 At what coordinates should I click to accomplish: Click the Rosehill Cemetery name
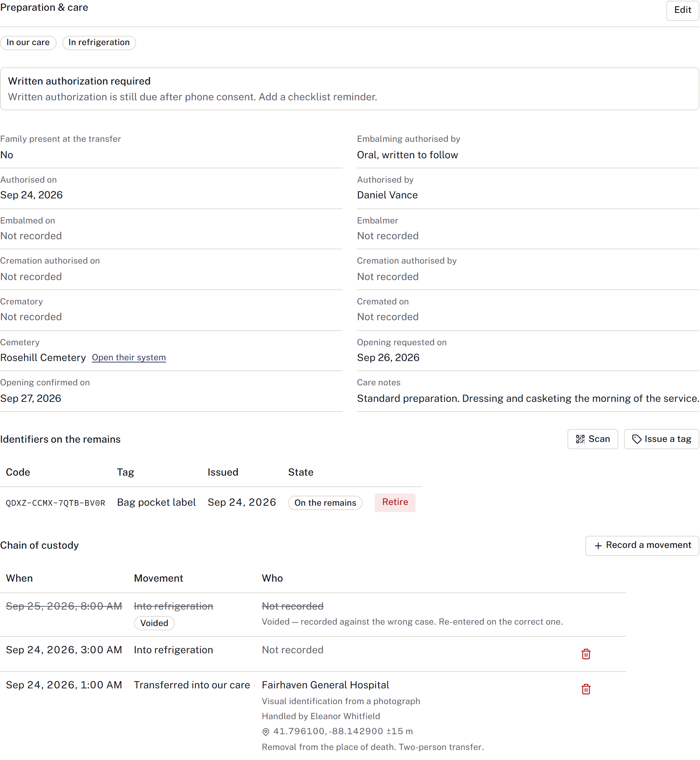coord(43,357)
